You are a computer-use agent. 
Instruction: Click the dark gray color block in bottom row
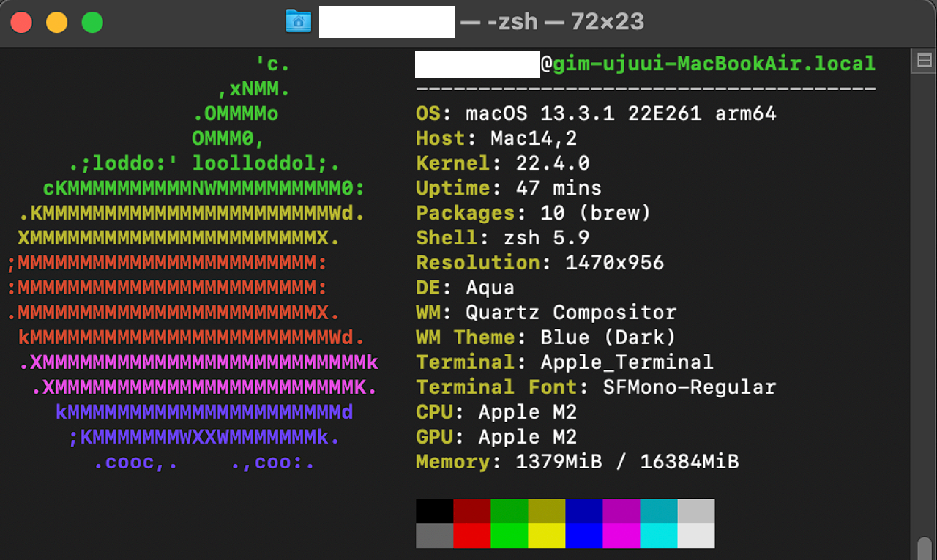(x=434, y=536)
